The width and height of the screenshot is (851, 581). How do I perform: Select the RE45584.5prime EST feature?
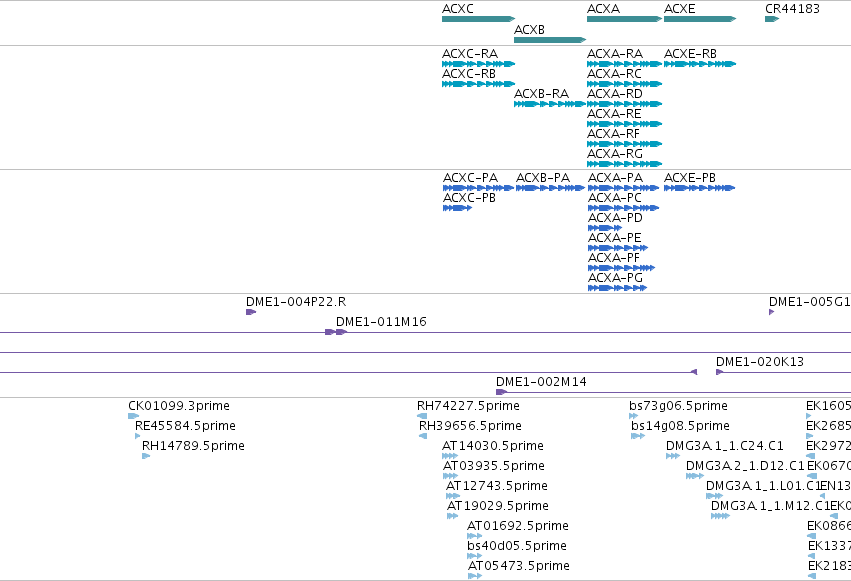click(137, 436)
